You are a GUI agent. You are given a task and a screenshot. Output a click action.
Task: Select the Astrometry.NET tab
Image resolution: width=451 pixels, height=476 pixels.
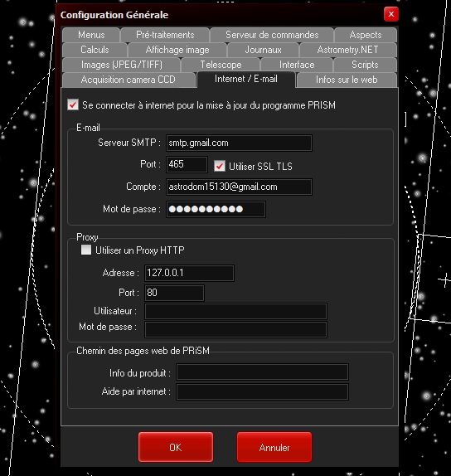point(348,50)
